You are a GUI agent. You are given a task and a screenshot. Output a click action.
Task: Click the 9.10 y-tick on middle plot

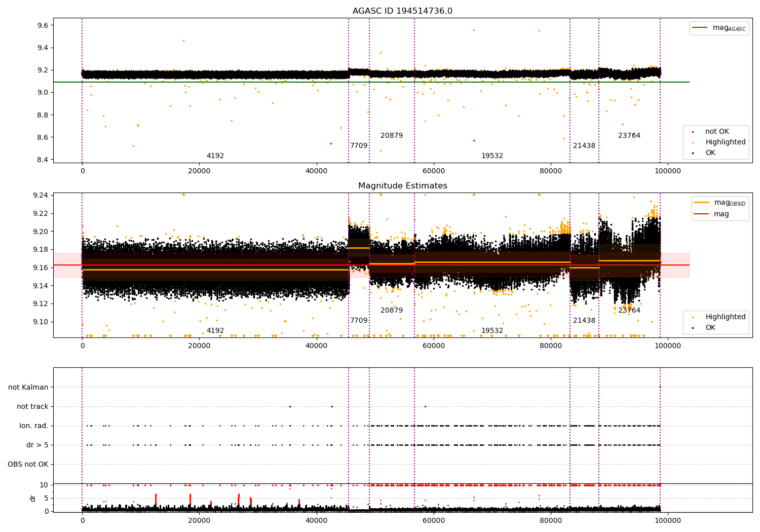click(x=40, y=322)
